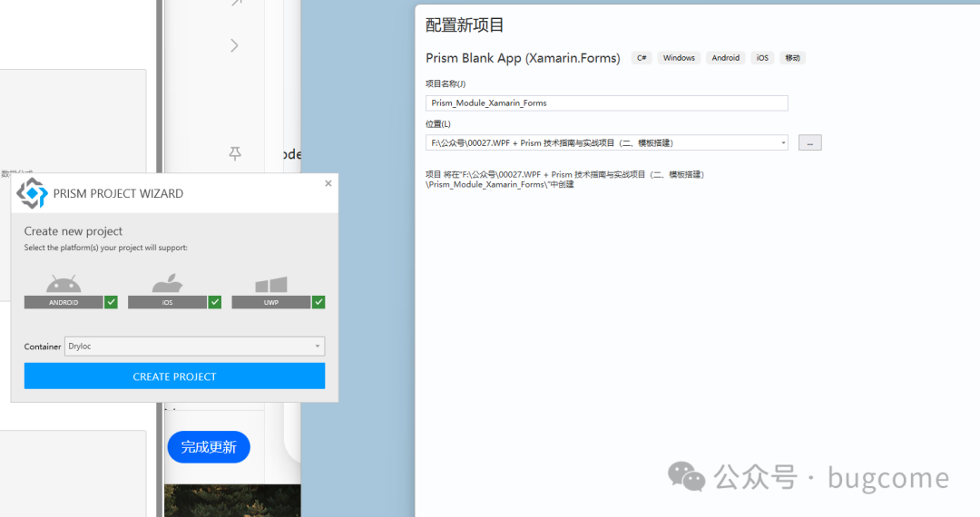Click the 位置(L) label
This screenshot has width=980, height=517.
click(438, 123)
